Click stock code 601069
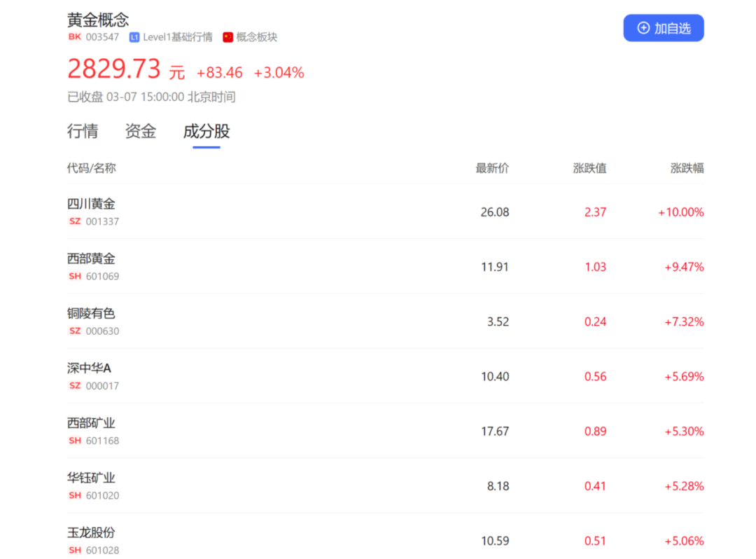 tap(102, 277)
